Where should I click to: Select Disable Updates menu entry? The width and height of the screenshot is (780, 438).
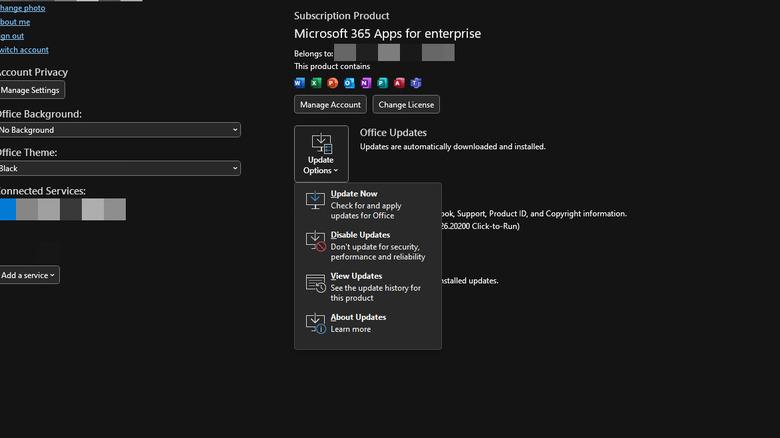coord(368,246)
